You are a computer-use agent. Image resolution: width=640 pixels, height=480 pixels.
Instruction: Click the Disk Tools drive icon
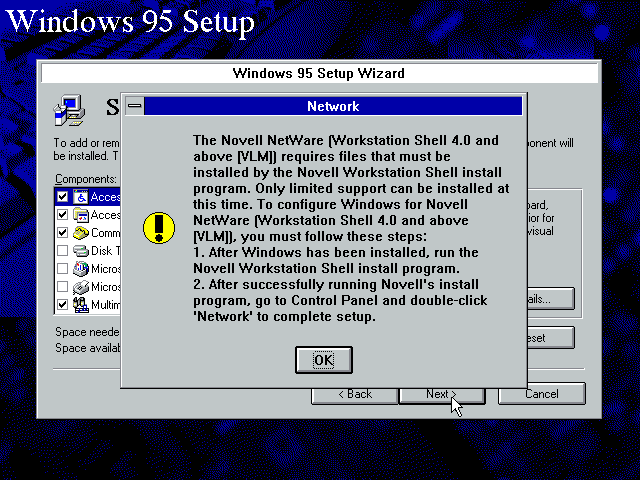pos(81,251)
